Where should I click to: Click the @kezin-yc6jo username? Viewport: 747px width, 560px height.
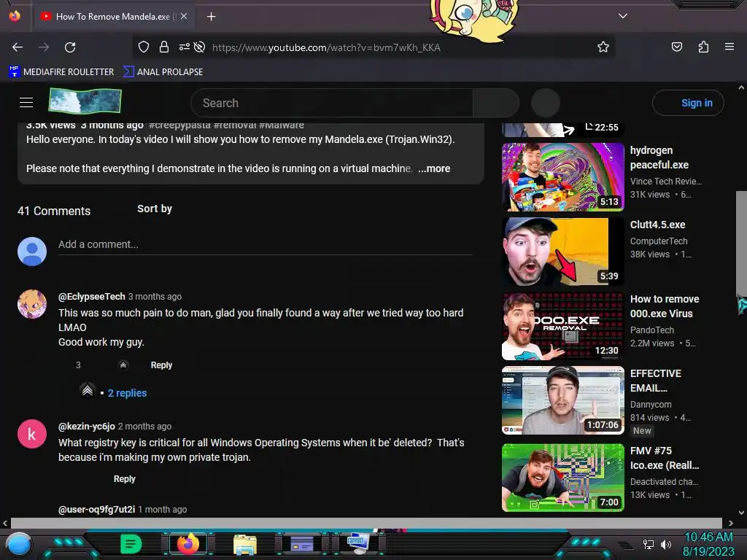[87, 427]
